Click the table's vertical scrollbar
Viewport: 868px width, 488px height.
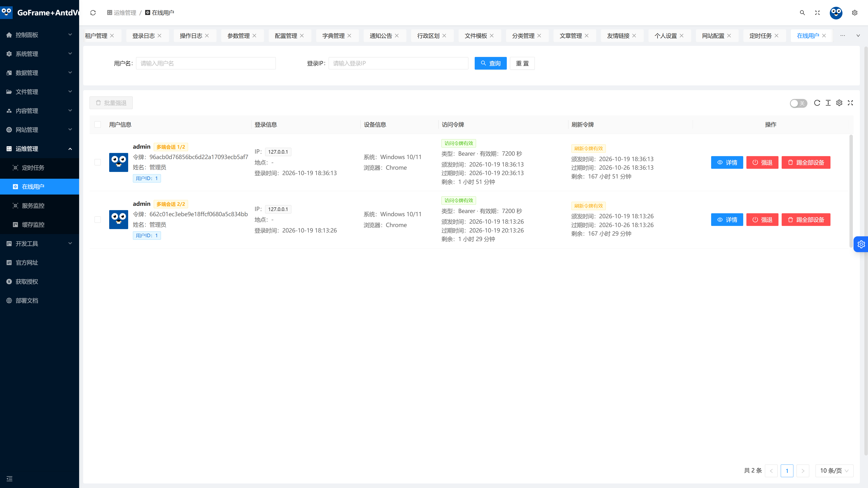click(851, 191)
